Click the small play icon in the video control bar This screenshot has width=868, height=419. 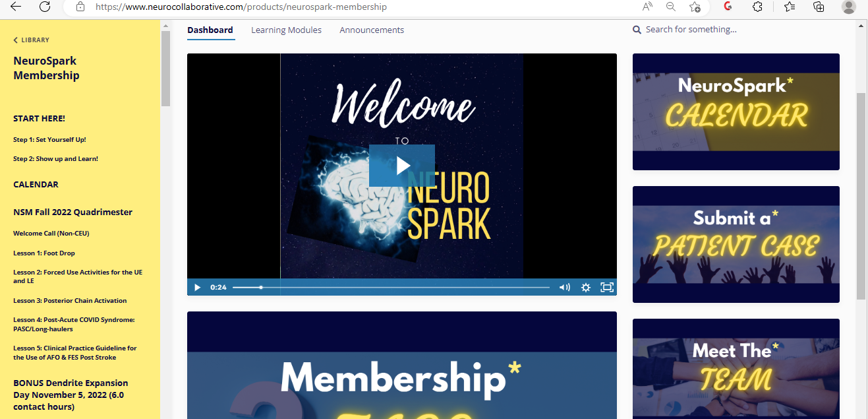[x=197, y=287]
